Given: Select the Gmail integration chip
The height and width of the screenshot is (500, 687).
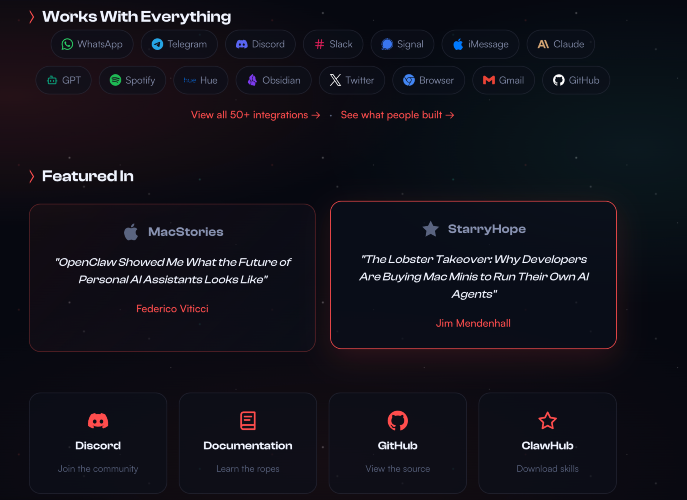Looking at the screenshot, I should coord(503,80).
